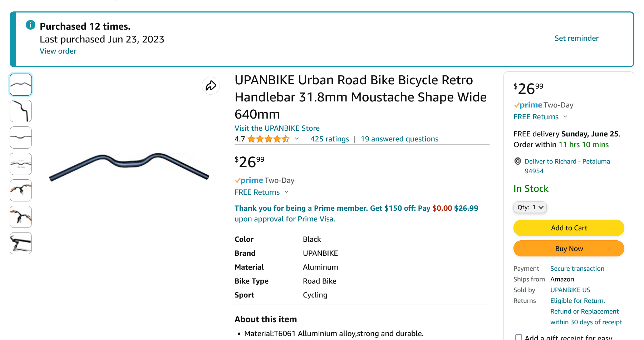Open the 19 answered questions link
The width and height of the screenshot is (644, 340).
399,139
